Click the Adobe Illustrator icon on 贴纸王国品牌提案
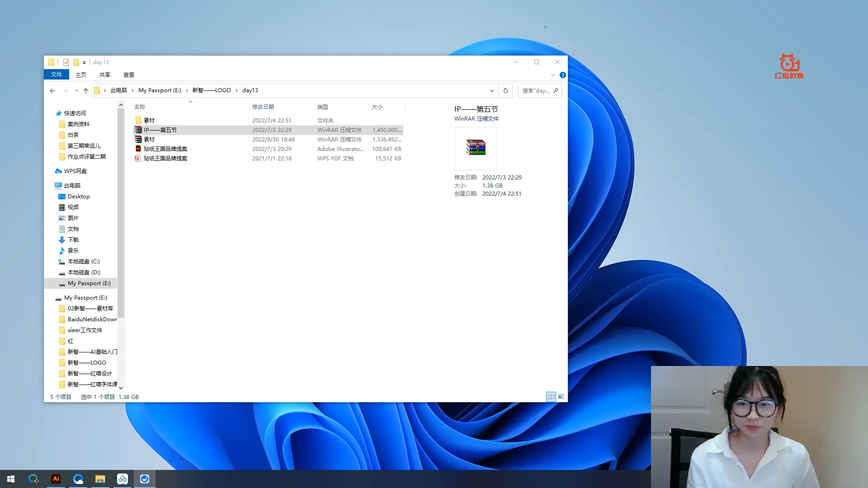This screenshot has width=868, height=488. [138, 148]
